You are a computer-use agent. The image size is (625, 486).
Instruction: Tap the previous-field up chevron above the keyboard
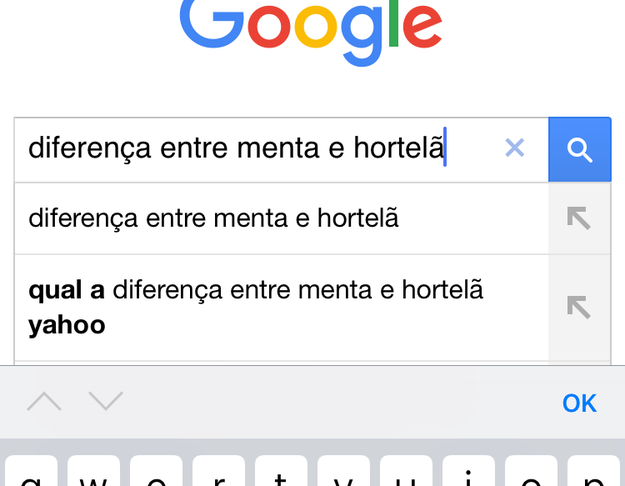coord(44,402)
